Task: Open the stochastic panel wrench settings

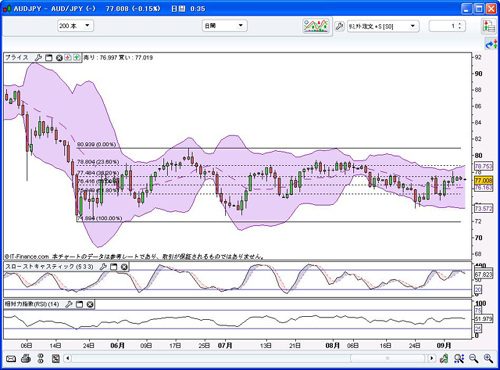Action: click(x=103, y=267)
